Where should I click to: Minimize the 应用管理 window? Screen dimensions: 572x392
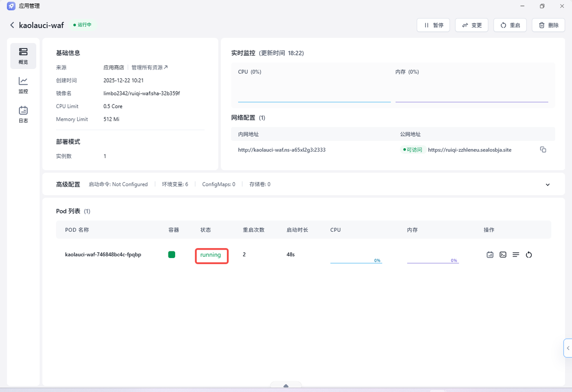pos(522,6)
